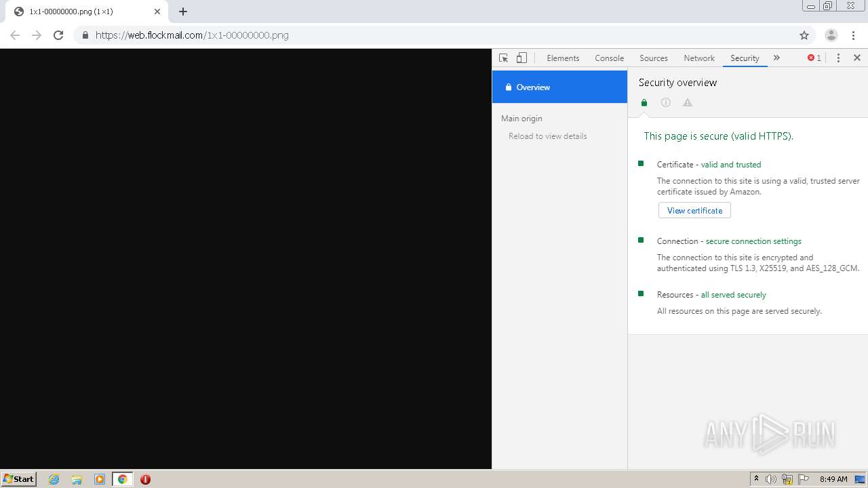This screenshot has width=868, height=488.
Task: Click the Action Center flag icon
Action: coord(804,479)
